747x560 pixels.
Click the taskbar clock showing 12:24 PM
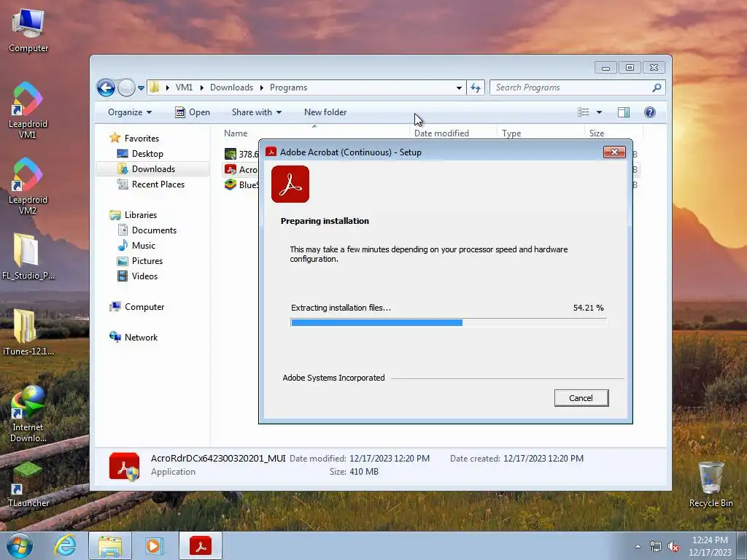710,546
